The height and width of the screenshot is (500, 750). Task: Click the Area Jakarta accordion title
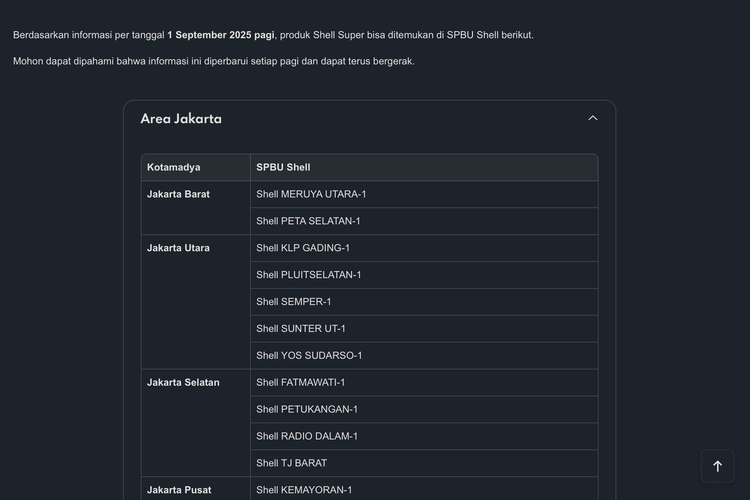(181, 119)
